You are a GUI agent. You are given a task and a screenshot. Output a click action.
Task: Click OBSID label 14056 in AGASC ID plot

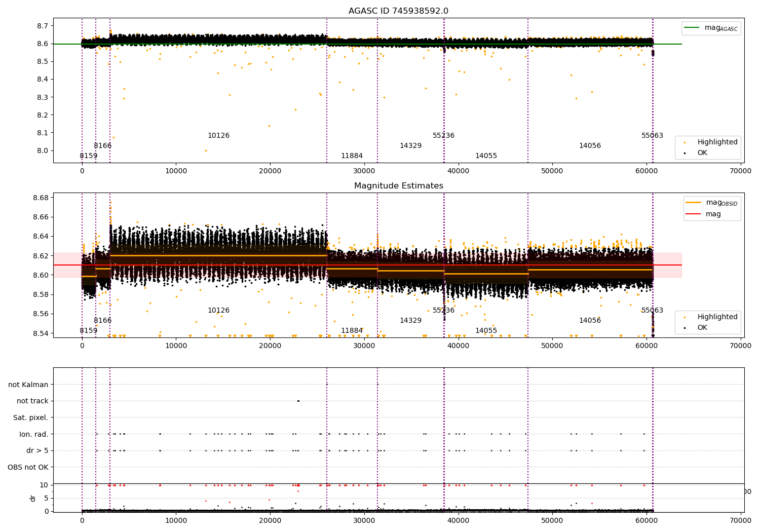[x=590, y=146]
